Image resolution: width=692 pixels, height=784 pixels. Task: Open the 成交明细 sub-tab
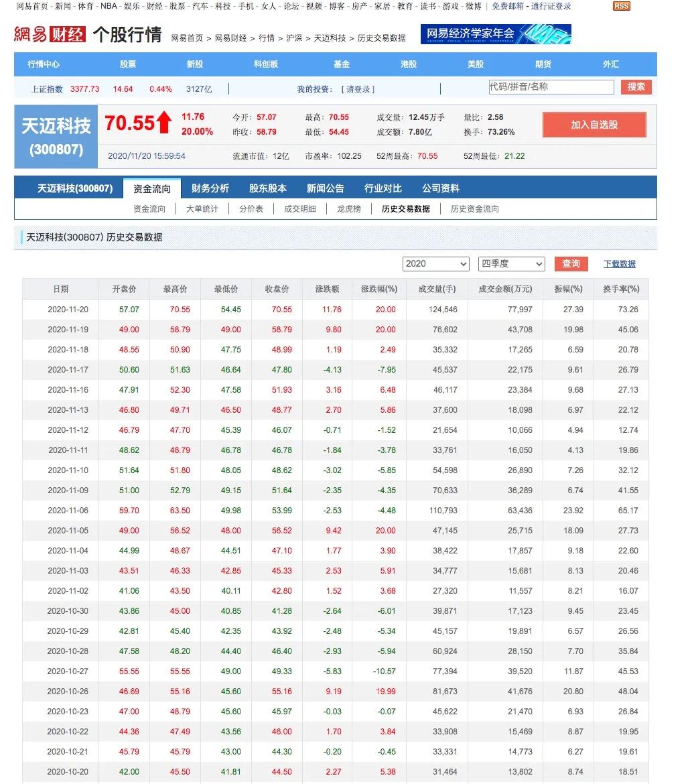(300, 209)
